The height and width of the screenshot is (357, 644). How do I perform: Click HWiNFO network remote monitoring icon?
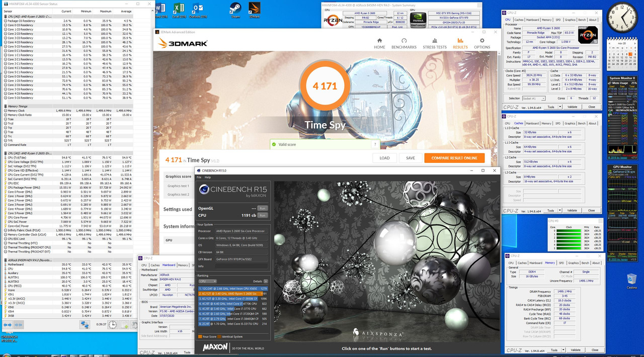(x=85, y=324)
